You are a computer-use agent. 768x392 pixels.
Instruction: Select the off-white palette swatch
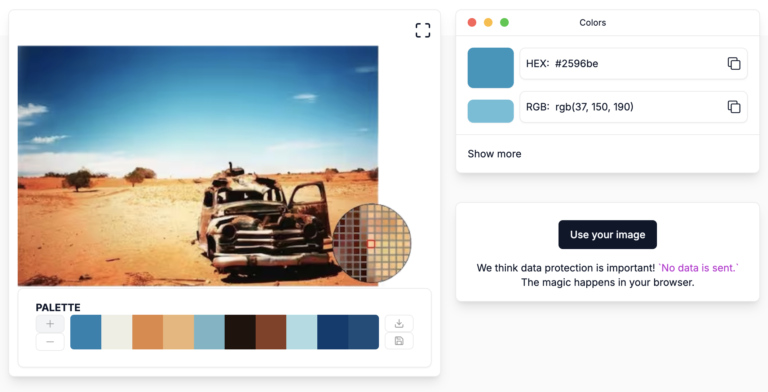117,332
